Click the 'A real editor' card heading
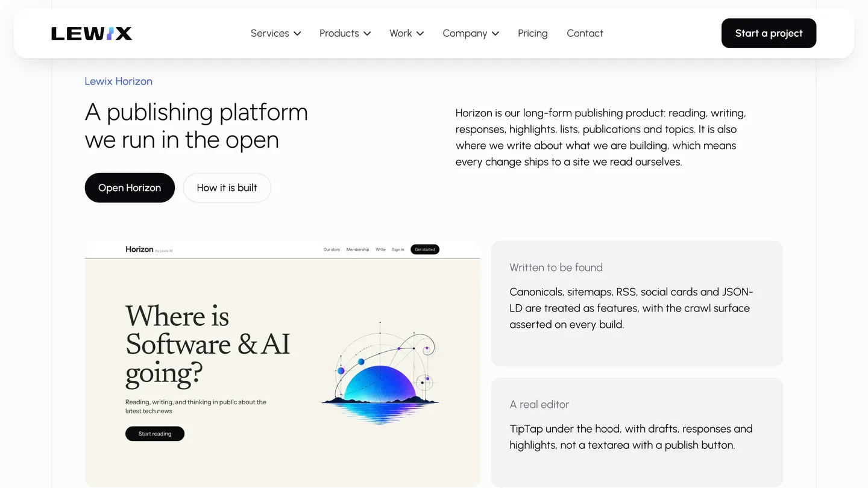Viewport: 868px width, 488px height. [539, 405]
